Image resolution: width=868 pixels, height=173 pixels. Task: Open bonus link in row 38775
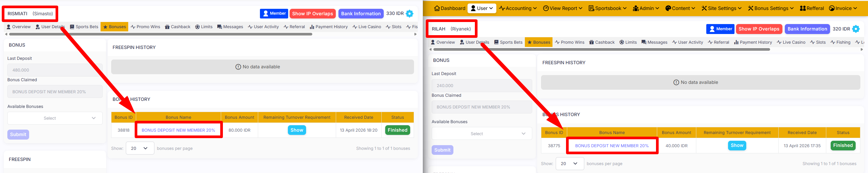[612, 146]
